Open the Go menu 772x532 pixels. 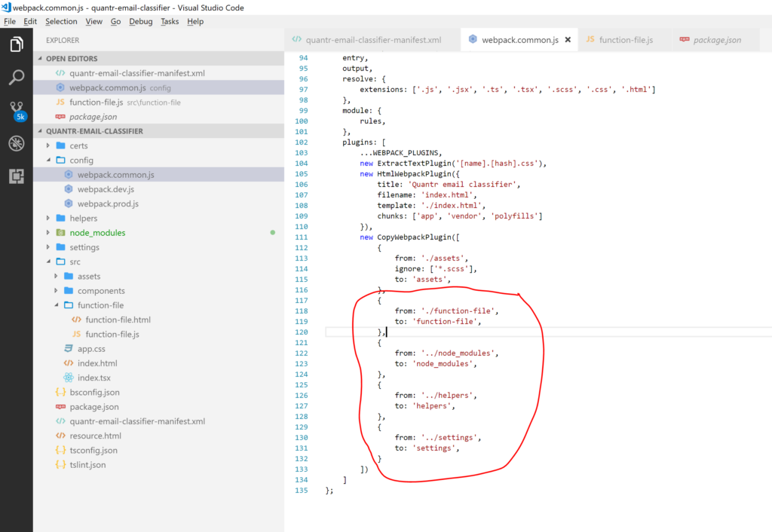click(115, 21)
